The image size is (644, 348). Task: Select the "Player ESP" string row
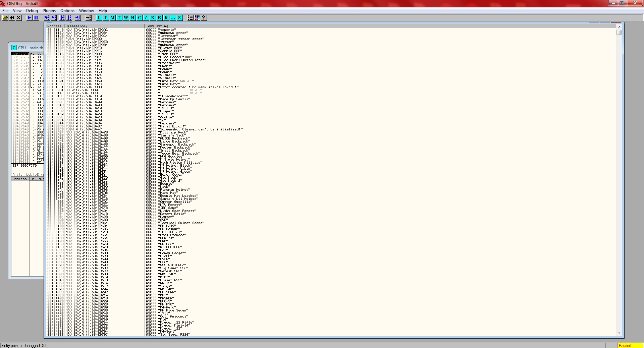(331, 48)
